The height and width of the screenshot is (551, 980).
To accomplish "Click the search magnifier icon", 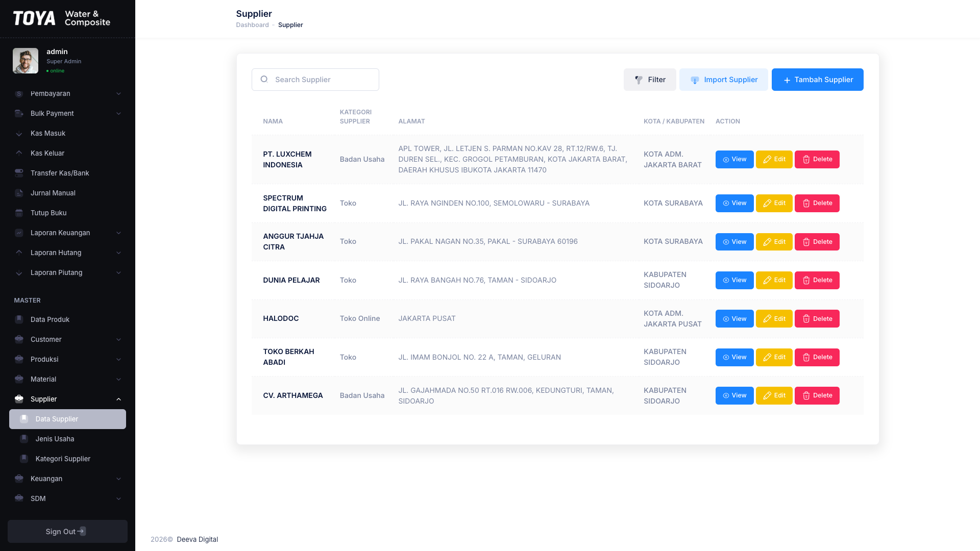I will click(x=264, y=79).
